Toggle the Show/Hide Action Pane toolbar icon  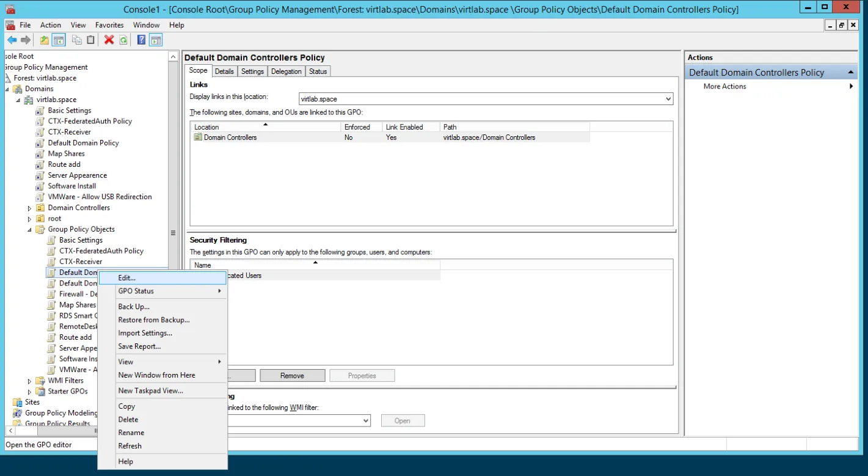click(156, 40)
